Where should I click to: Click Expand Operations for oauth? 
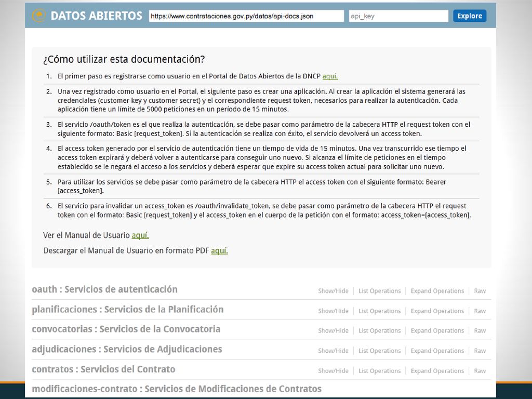(437, 291)
